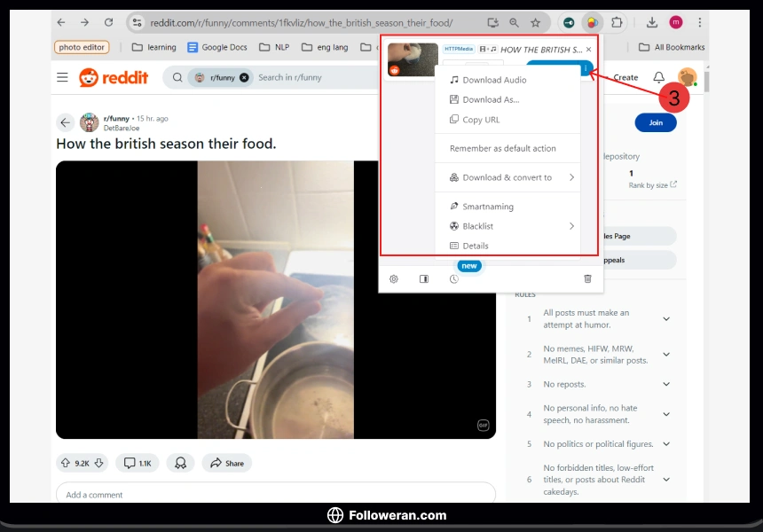Expand rule 1 about attempt at humor
The image size is (763, 532).
666,318
